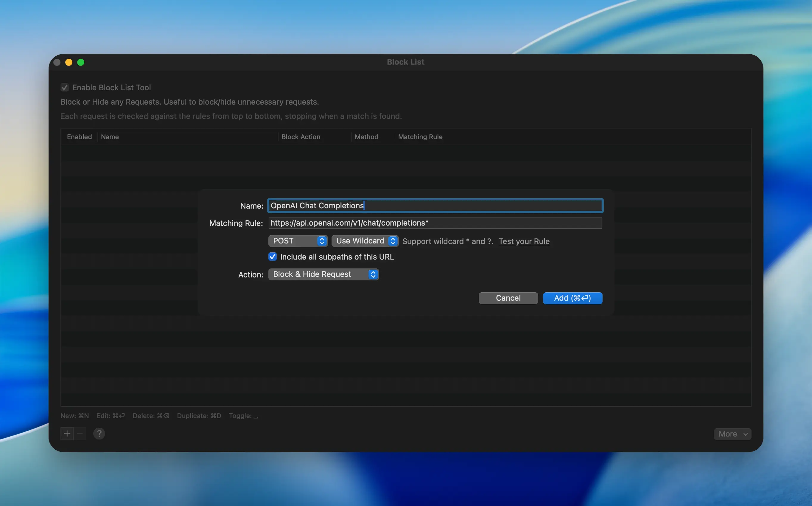The width and height of the screenshot is (812, 506).
Task: Click the Block List window title
Action: click(x=405, y=62)
